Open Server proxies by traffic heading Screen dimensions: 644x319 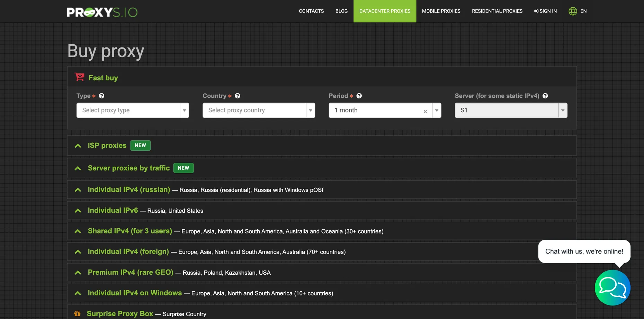coord(129,168)
